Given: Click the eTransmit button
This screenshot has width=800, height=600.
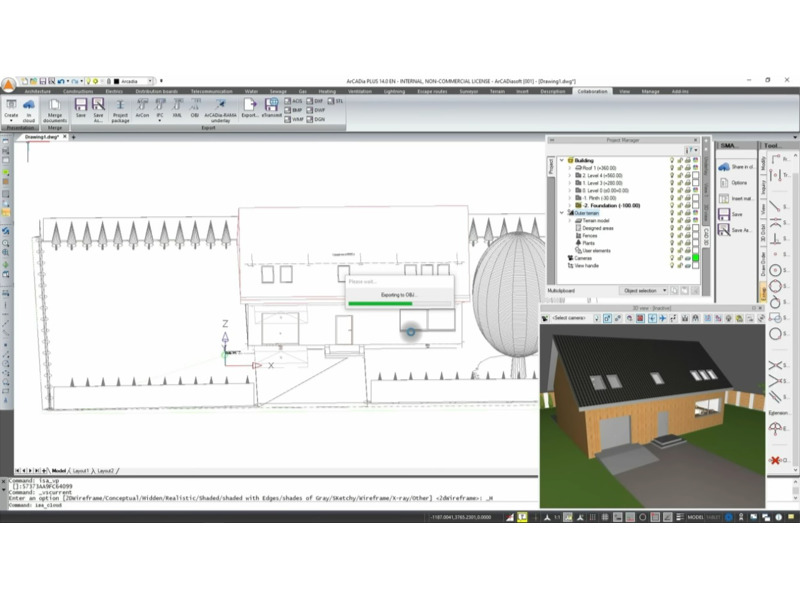Looking at the screenshot, I should coord(271,108).
